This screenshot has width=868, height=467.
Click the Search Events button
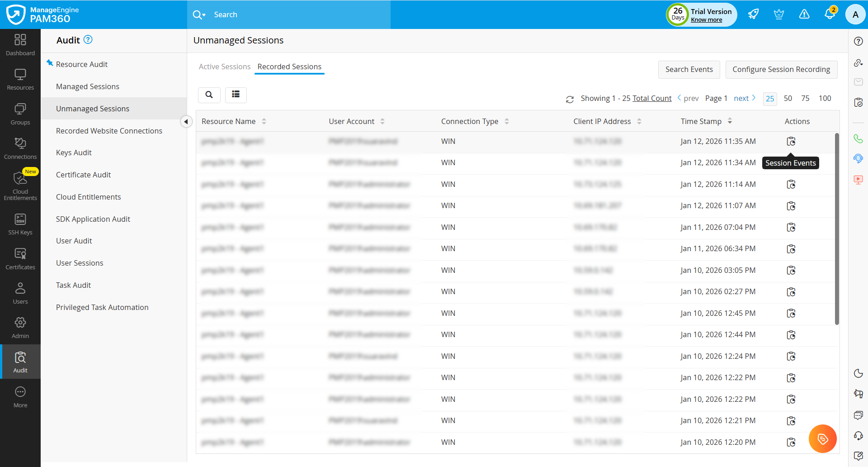[x=689, y=69]
